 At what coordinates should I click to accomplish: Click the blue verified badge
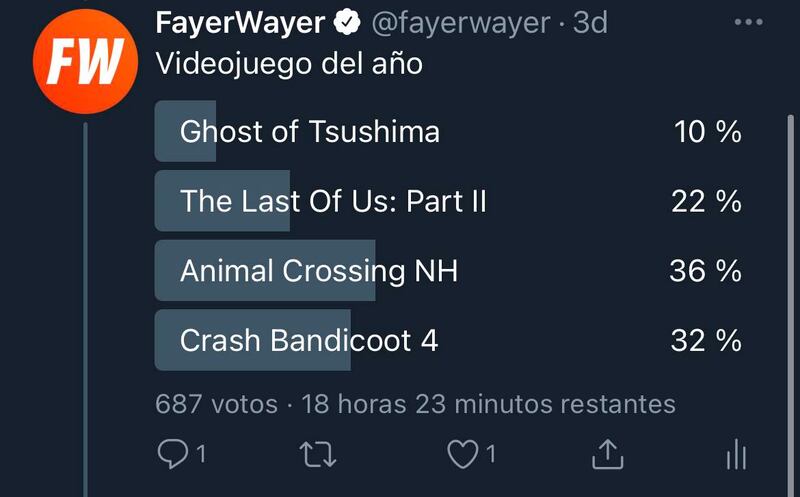(347, 22)
